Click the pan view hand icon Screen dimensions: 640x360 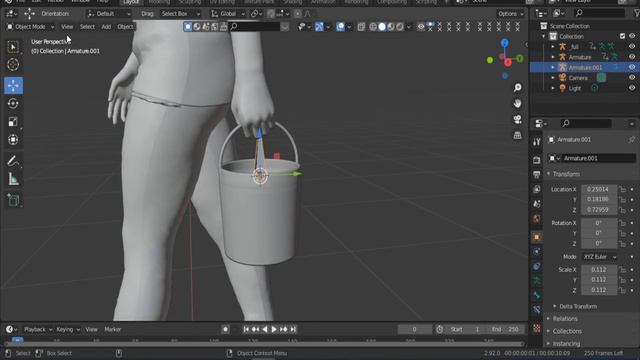pos(518,103)
